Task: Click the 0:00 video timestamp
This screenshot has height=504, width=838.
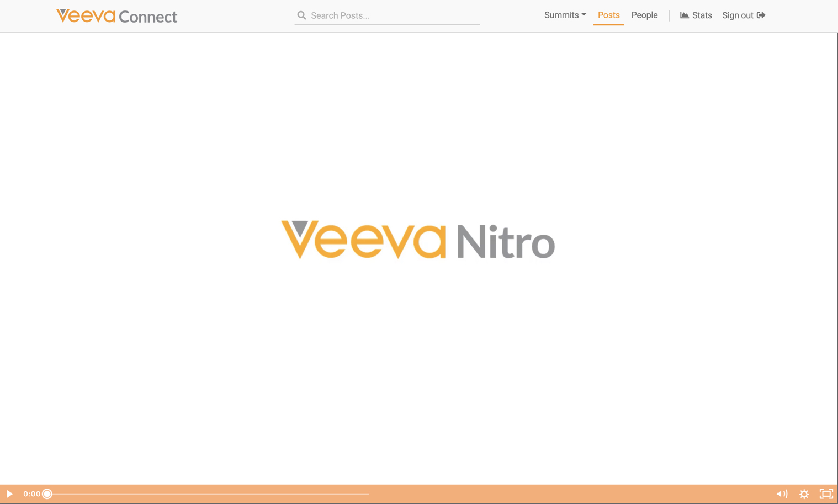Action: click(31, 494)
